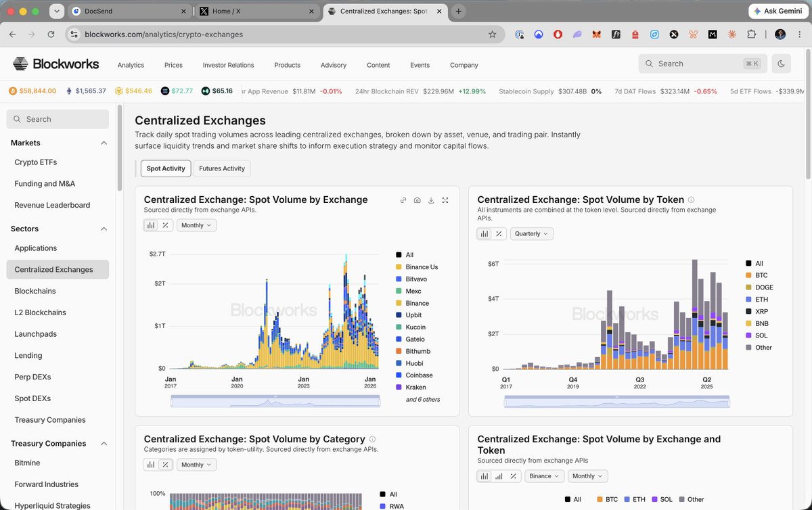
Task: Toggle dark mode moon icon
Action: pos(782,64)
